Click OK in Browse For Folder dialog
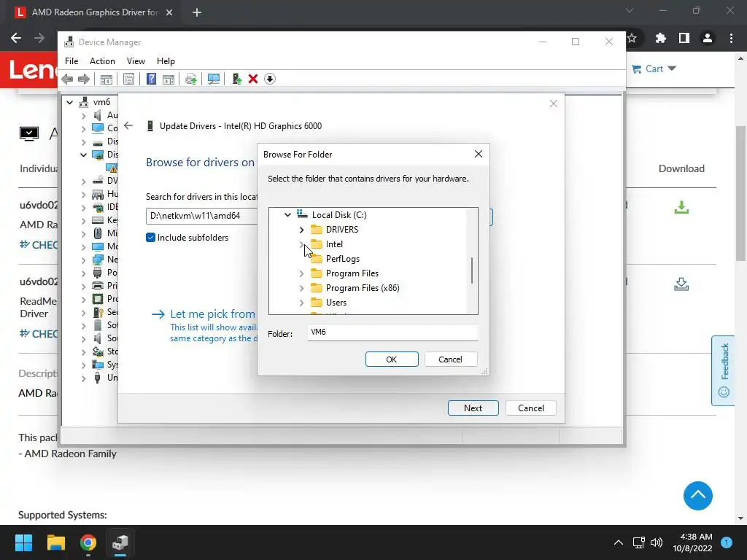747x560 pixels. click(x=392, y=359)
